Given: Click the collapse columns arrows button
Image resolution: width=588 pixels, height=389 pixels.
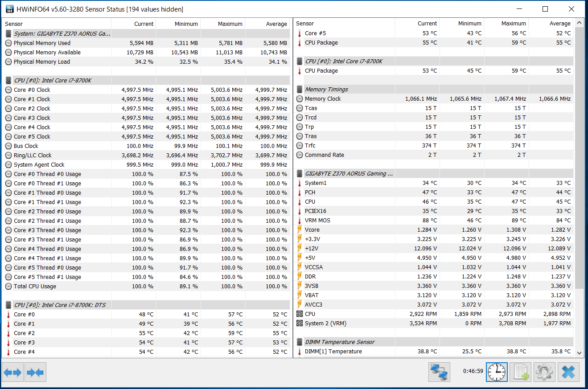Looking at the screenshot, I should pyautogui.click(x=35, y=372).
